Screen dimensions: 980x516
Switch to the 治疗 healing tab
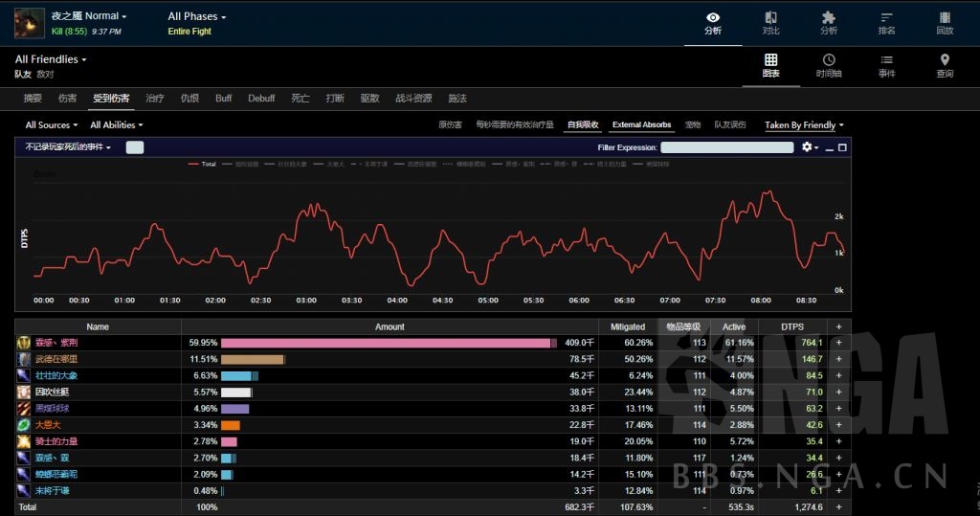point(154,98)
